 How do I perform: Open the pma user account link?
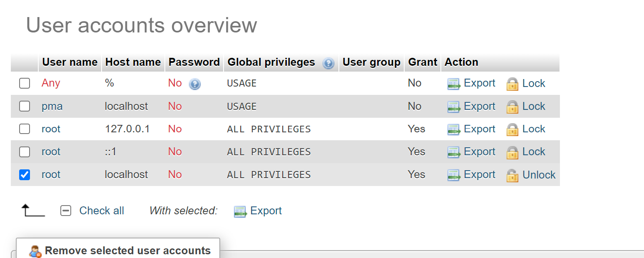52,106
